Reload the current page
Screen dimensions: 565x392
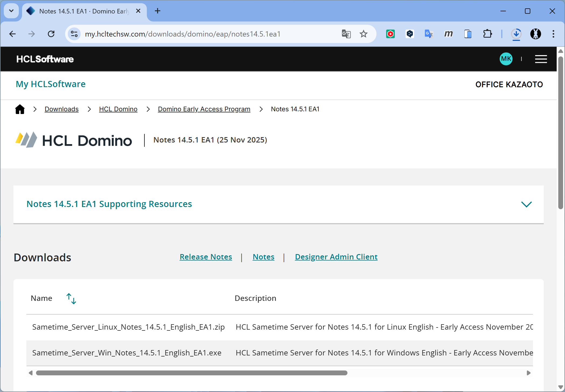(x=51, y=34)
